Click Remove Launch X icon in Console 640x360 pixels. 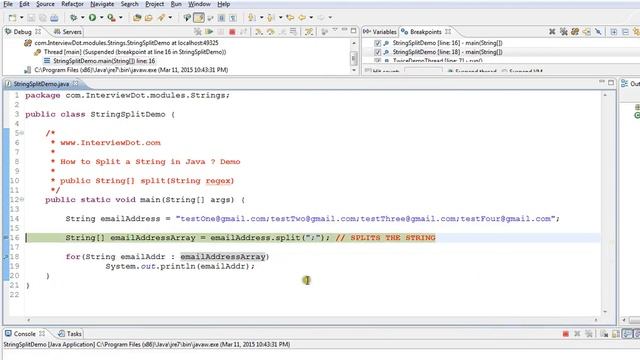[577, 334]
